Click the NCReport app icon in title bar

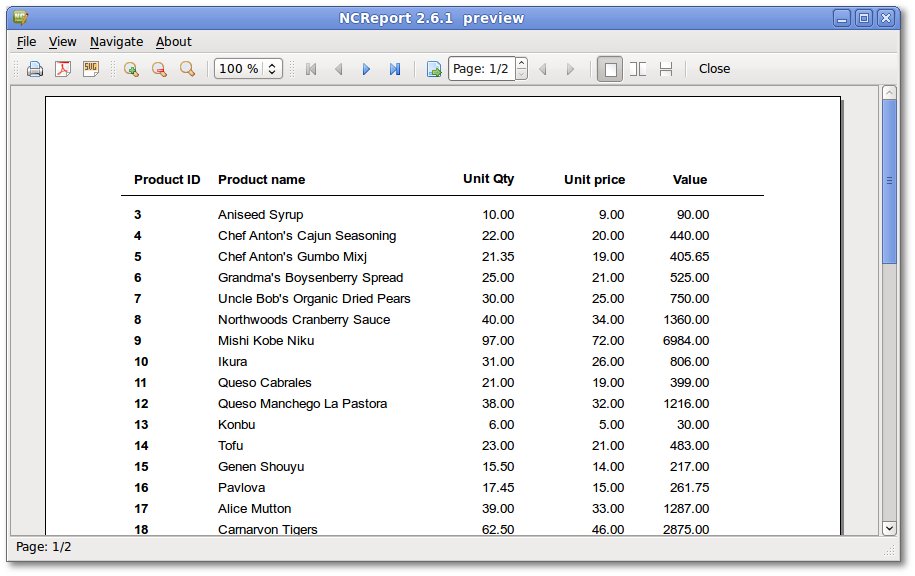pyautogui.click(x=20, y=18)
